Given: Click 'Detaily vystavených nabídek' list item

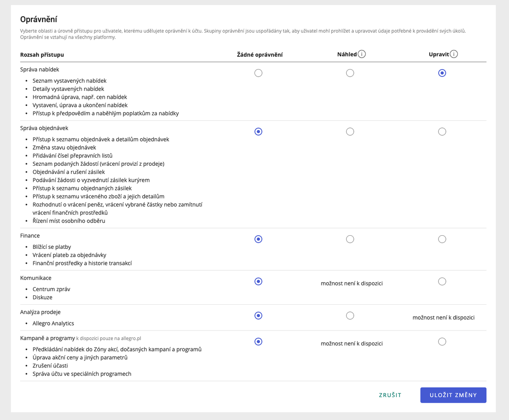Looking at the screenshot, I should coord(68,89).
